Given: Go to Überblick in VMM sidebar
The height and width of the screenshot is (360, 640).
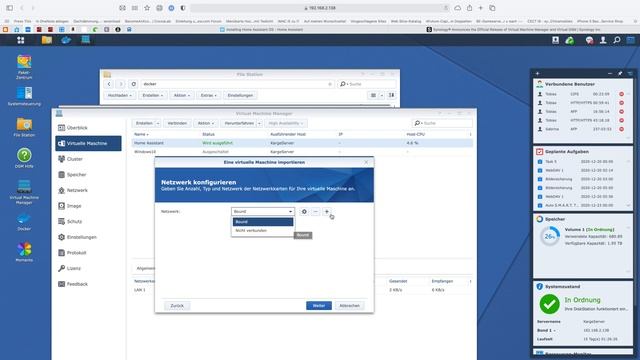Looking at the screenshot, I should tap(88, 128).
